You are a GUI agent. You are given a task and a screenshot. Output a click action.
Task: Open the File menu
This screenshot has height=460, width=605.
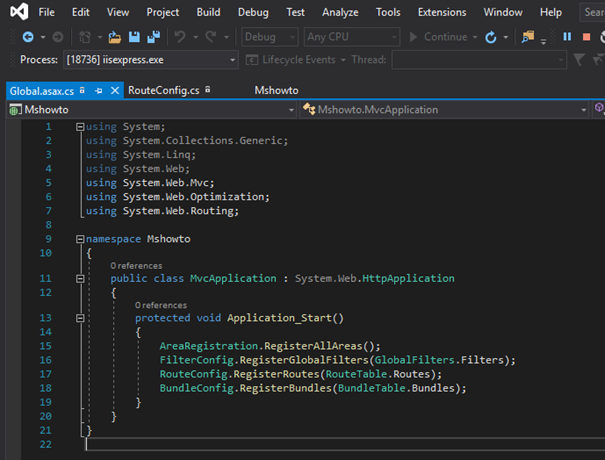point(46,12)
